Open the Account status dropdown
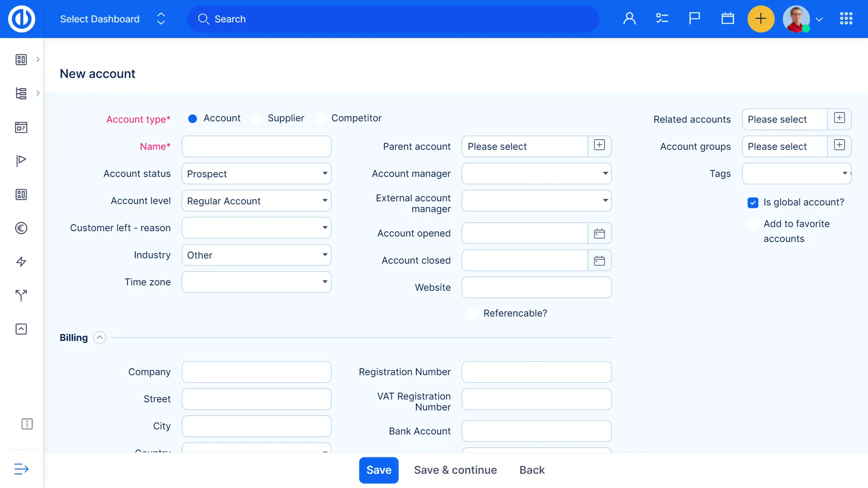 (256, 174)
